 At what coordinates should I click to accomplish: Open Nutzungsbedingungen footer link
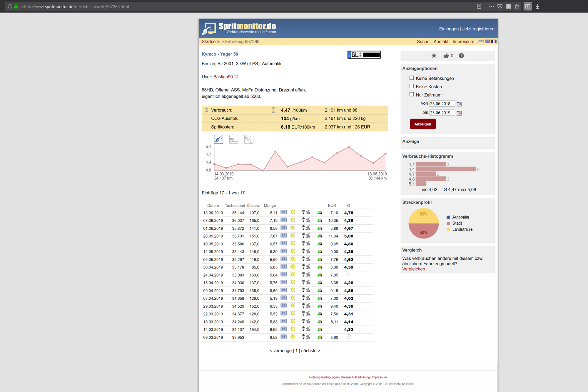(x=324, y=377)
